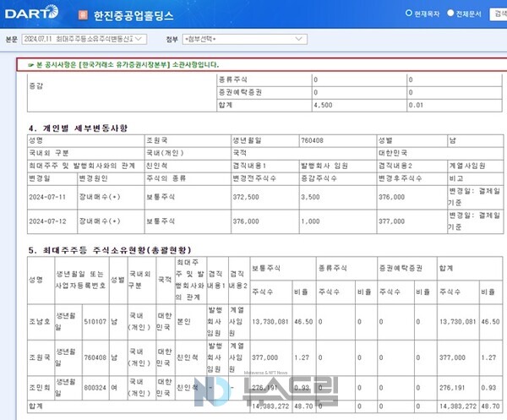507x420 pixels.
Task: Click 조원국 in the section 5 shareholder table
Action: point(40,357)
